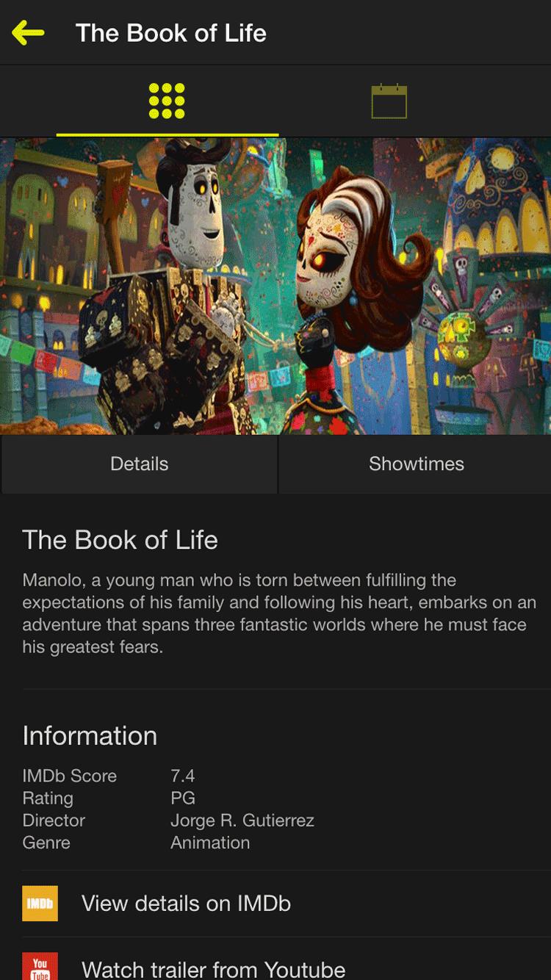Click the YouTube logo icon
551x980 pixels.
pyautogui.click(x=40, y=967)
